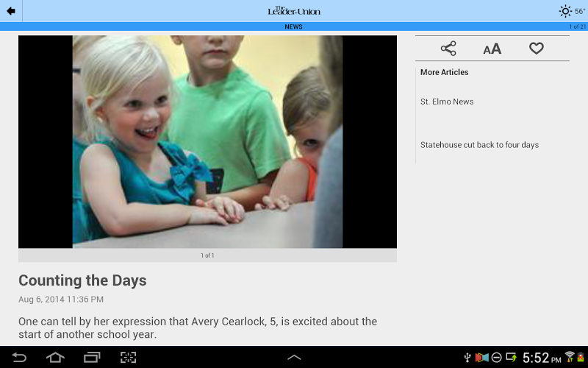The width and height of the screenshot is (588, 368).
Task: Expand the bottom bar up chevron
Action: (x=294, y=357)
